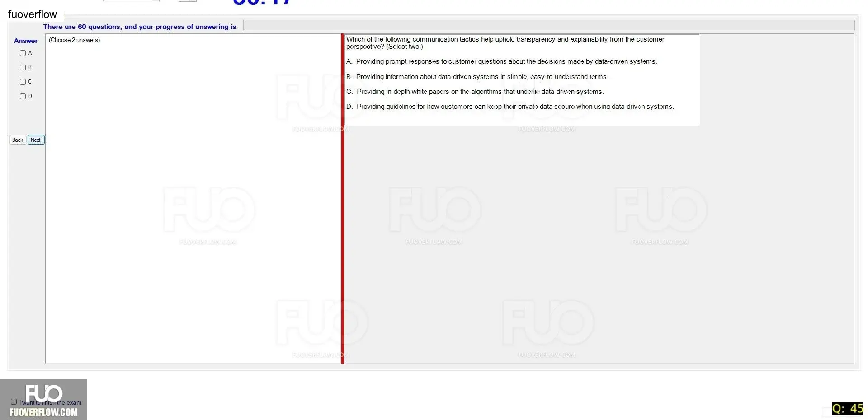Click the Next button
Viewport: 868px width, 420px height.
tap(36, 140)
